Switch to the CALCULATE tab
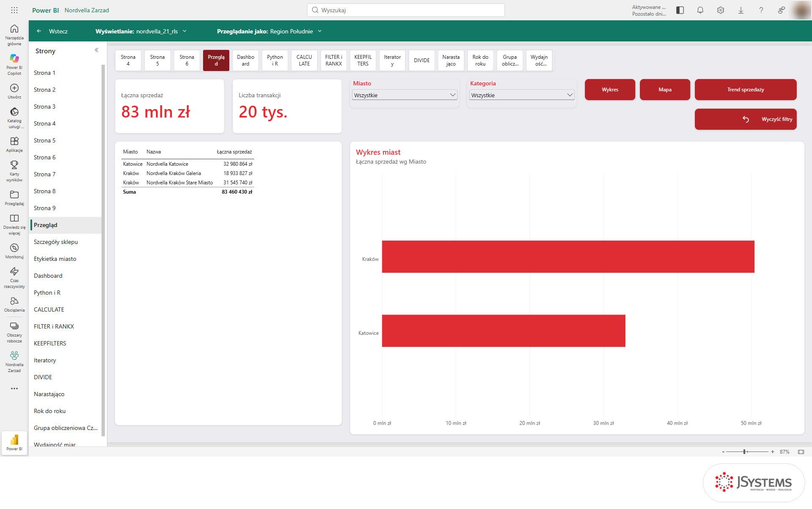Viewport: 812px width, 509px height. pyautogui.click(x=304, y=60)
